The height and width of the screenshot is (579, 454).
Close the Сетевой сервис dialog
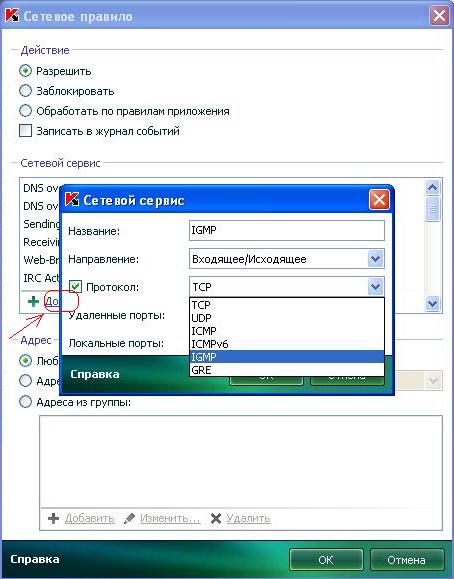coord(379,200)
